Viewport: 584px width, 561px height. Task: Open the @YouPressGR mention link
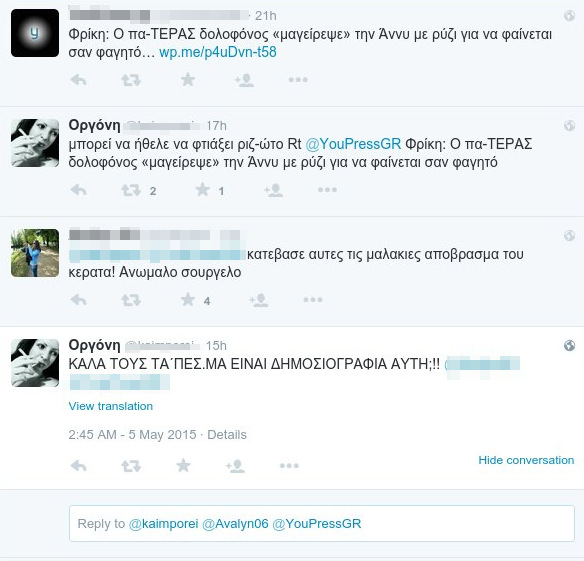coord(353,144)
